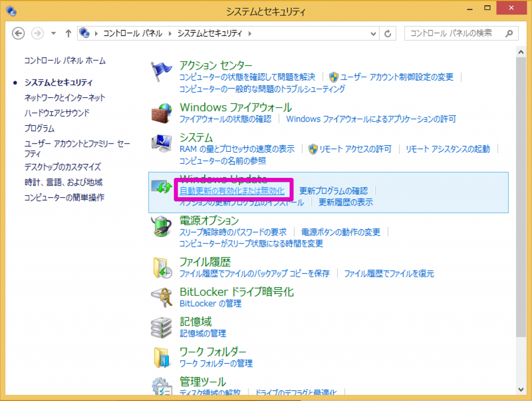Image resolution: width=532 pixels, height=401 pixels.
Task: Click RAM の量とプロセッサの速度の表示 link
Action: click(x=237, y=149)
